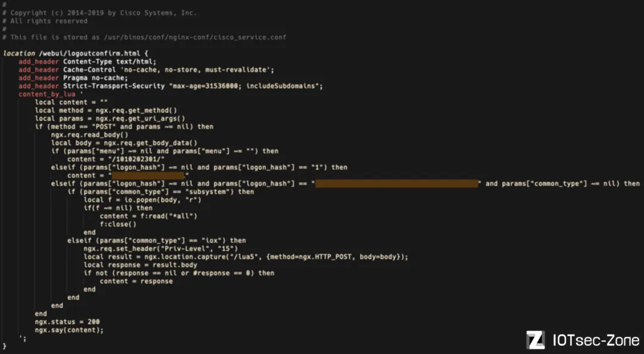Image resolution: width=644 pixels, height=354 pixels.
Task: Click the redacted content string bar
Action: click(x=148, y=175)
